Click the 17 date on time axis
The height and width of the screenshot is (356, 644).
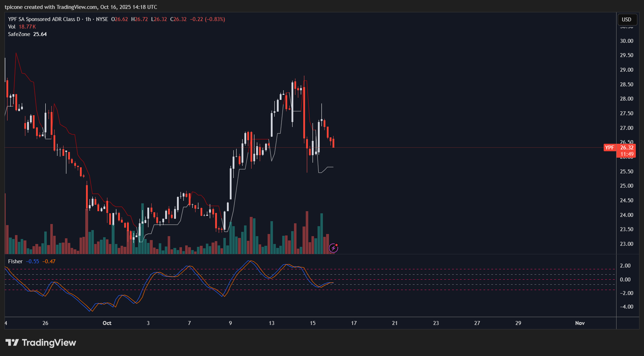coord(354,323)
